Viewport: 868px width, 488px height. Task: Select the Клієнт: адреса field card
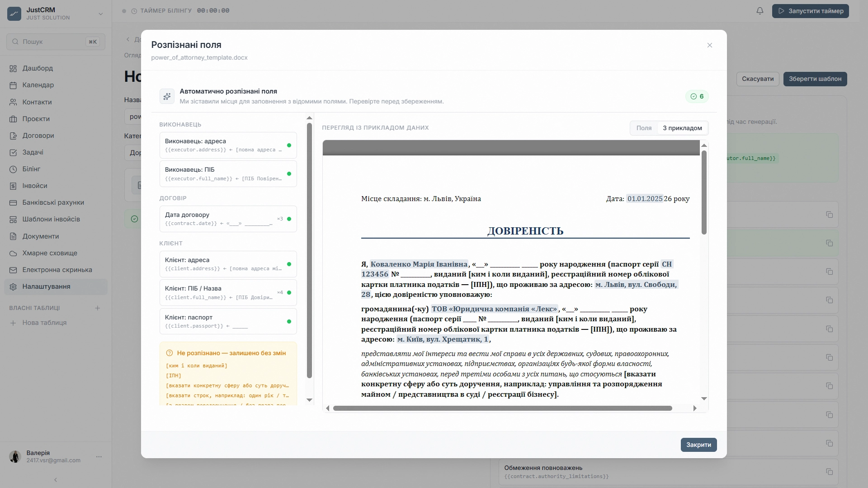(228, 264)
